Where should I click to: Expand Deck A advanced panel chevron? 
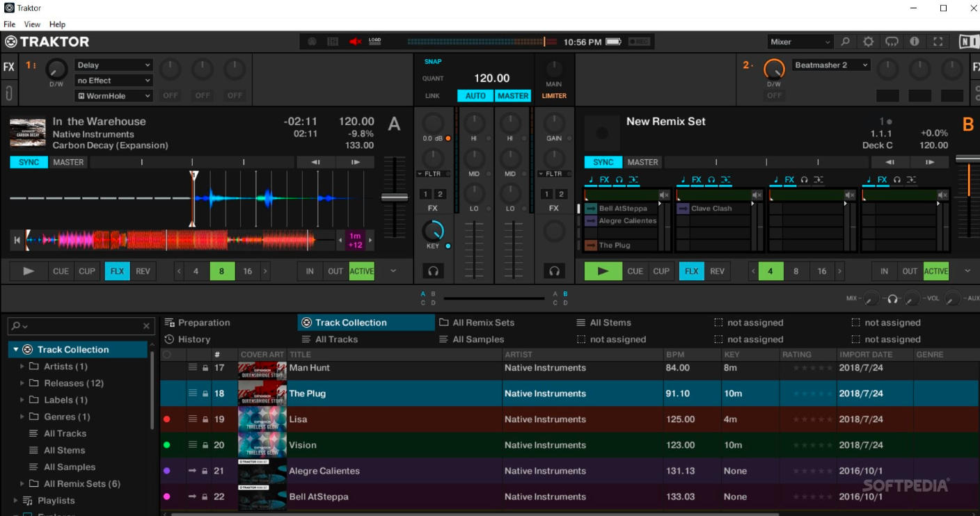pos(393,271)
